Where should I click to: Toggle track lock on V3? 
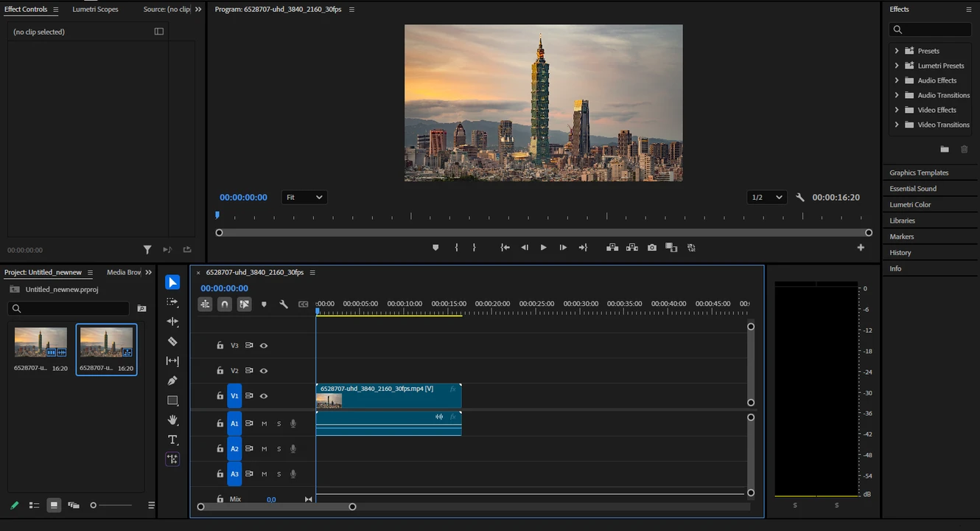pos(220,345)
